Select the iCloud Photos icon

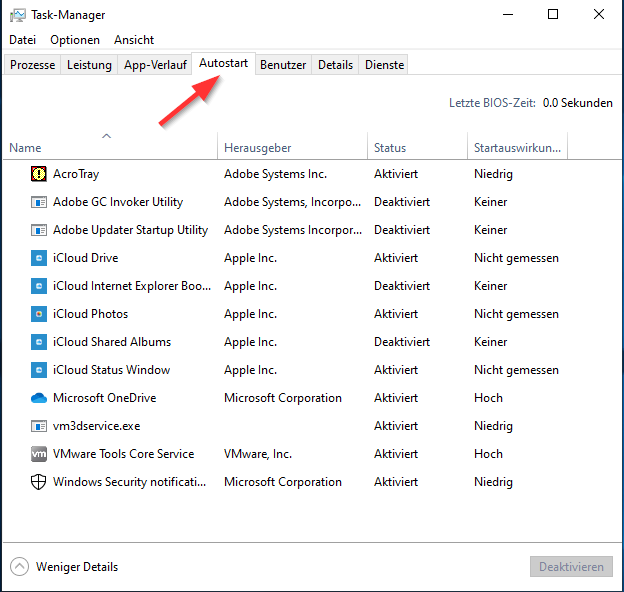click(39, 314)
